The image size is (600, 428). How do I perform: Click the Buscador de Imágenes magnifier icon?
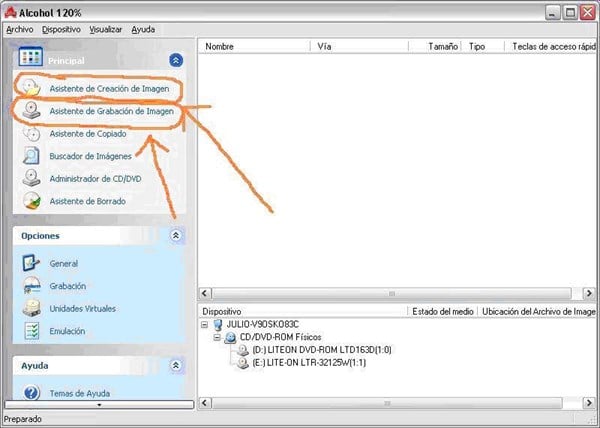pyautogui.click(x=31, y=156)
